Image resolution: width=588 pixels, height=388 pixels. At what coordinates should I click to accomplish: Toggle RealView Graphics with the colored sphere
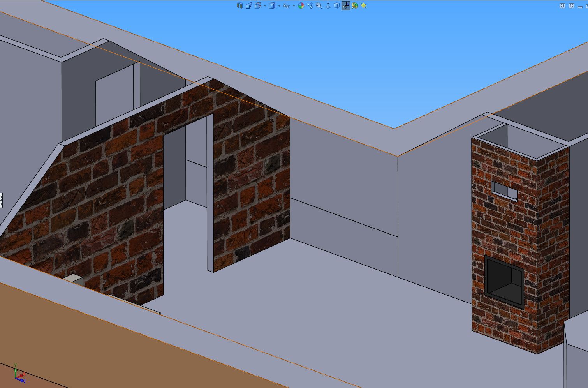click(x=301, y=5)
